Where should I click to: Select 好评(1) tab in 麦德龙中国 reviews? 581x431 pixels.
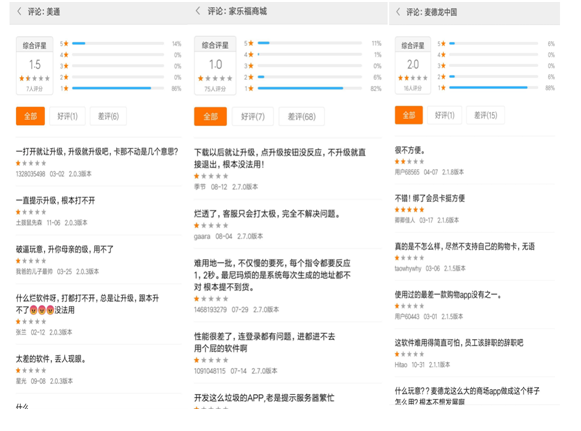click(444, 115)
